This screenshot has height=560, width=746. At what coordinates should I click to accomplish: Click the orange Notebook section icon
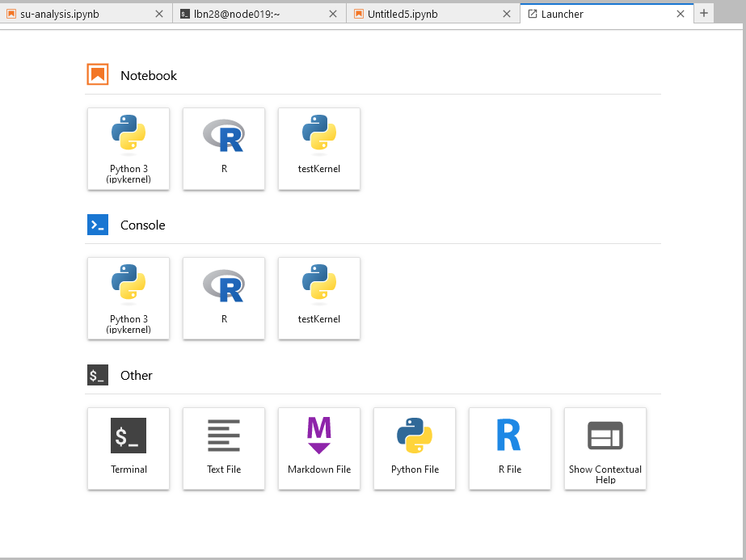click(98, 74)
